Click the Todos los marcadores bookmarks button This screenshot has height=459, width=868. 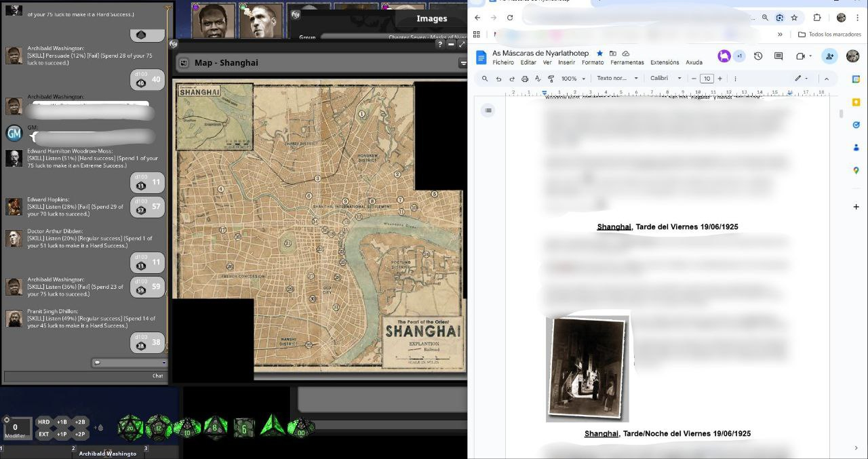[829, 35]
